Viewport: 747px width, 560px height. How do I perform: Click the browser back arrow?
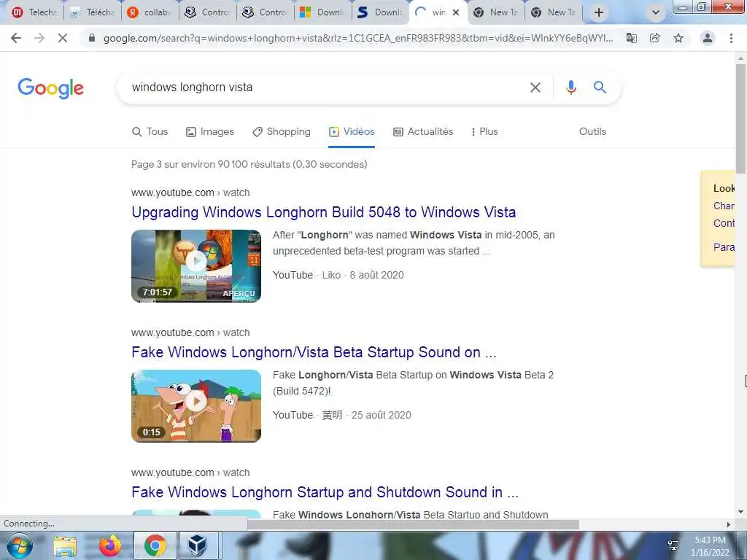(16, 38)
